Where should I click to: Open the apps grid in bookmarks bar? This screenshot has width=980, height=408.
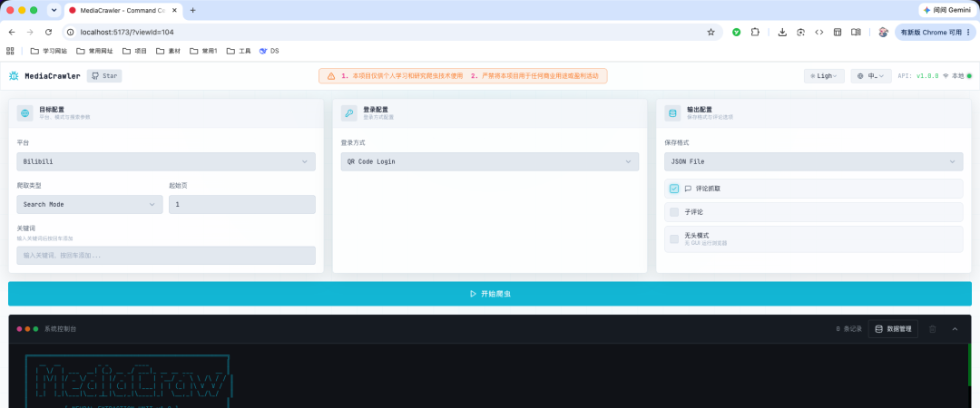click(10, 51)
